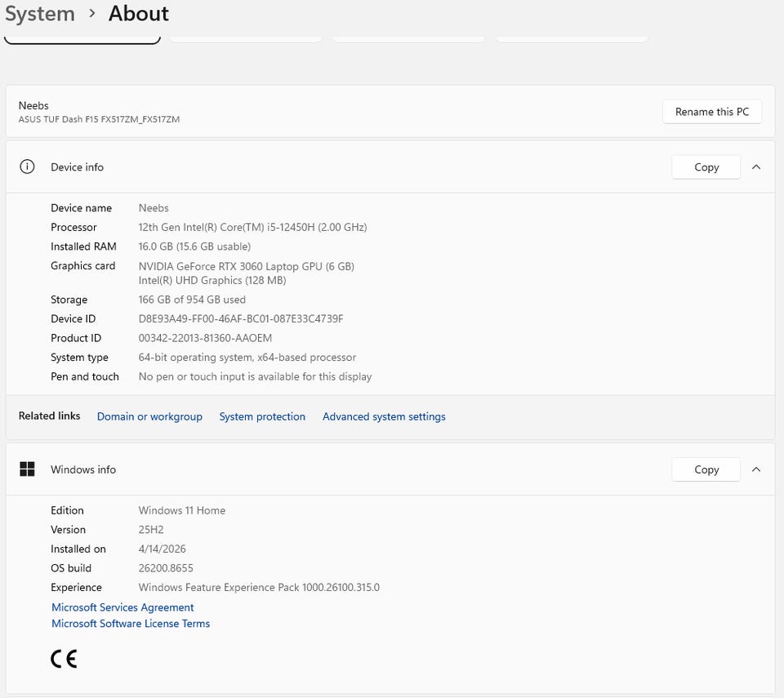Image resolution: width=784 pixels, height=698 pixels.
Task: Click the Device ID label
Action: [x=73, y=319]
